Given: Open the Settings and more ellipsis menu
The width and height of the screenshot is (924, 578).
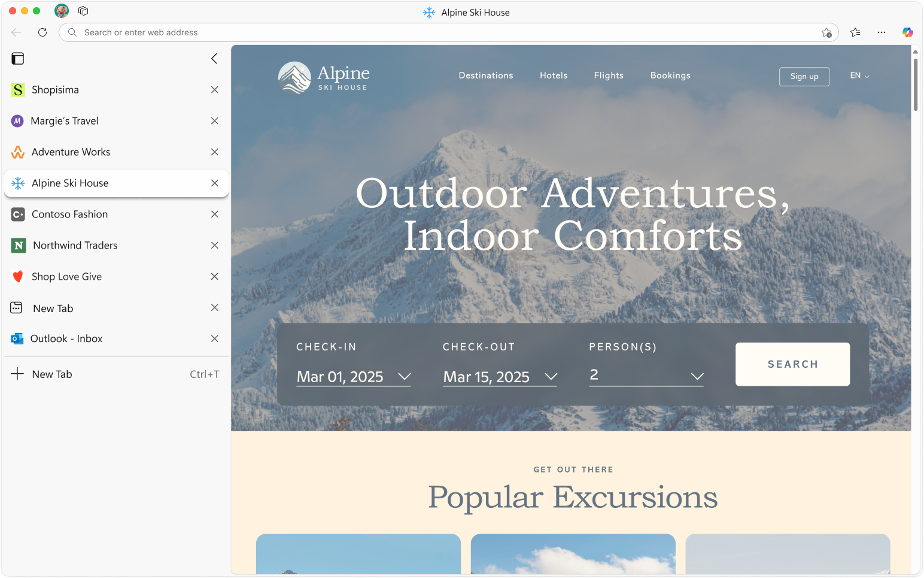Looking at the screenshot, I should (x=882, y=32).
